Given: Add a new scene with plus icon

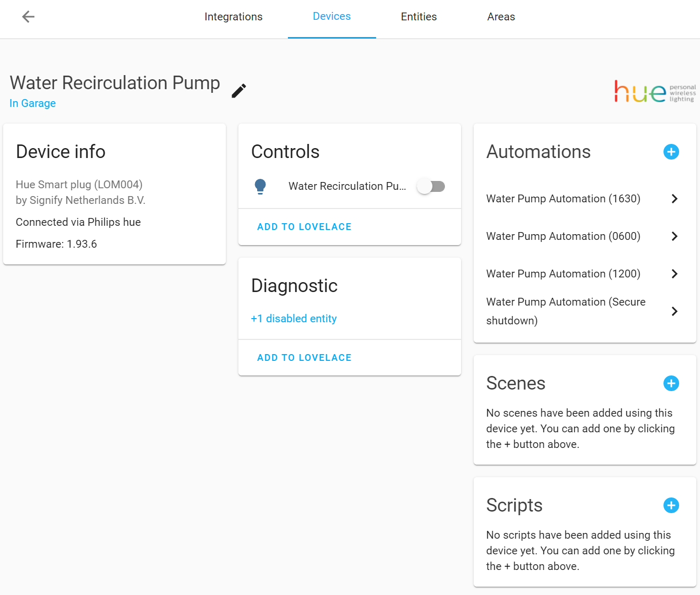Looking at the screenshot, I should tap(671, 383).
